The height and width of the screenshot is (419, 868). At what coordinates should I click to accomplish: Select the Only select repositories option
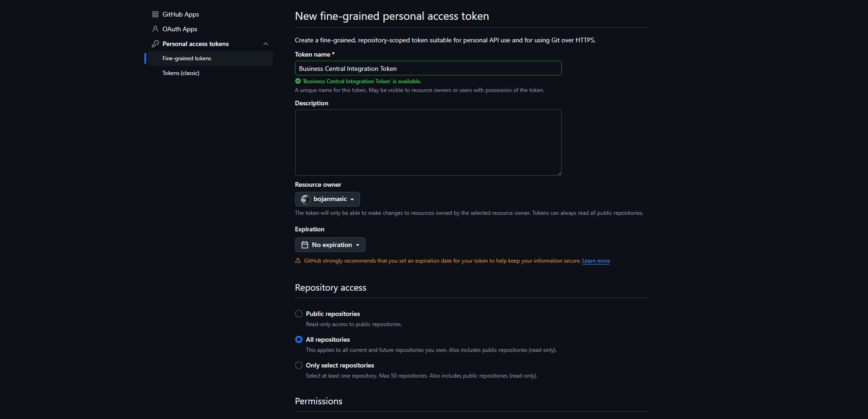298,365
